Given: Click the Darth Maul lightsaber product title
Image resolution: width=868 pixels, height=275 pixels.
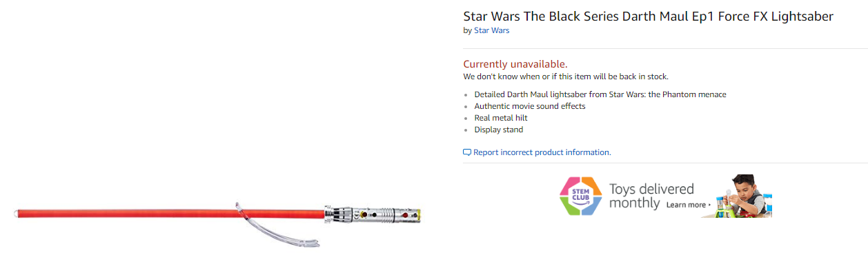Looking at the screenshot, I should point(648,16).
